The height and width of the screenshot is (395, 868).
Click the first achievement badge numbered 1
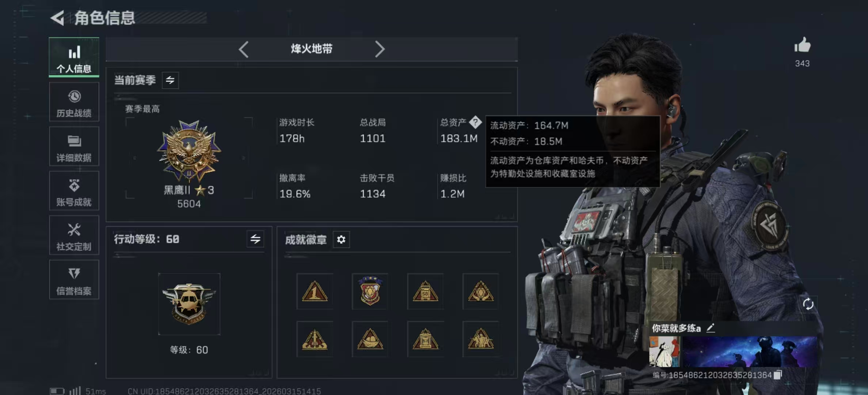[315, 291]
